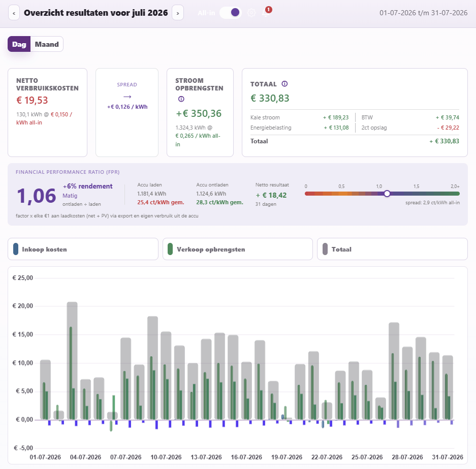Click the FPR gauge slider handle
The image size is (476, 469).
387,194
